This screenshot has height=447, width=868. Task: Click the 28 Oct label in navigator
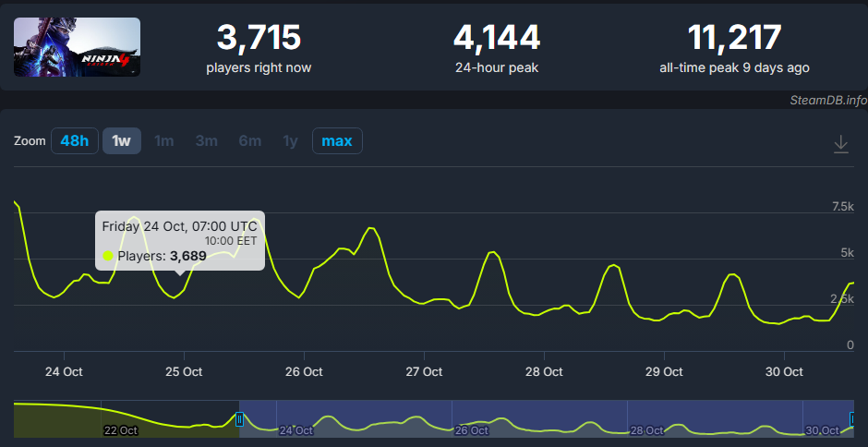[x=647, y=430]
